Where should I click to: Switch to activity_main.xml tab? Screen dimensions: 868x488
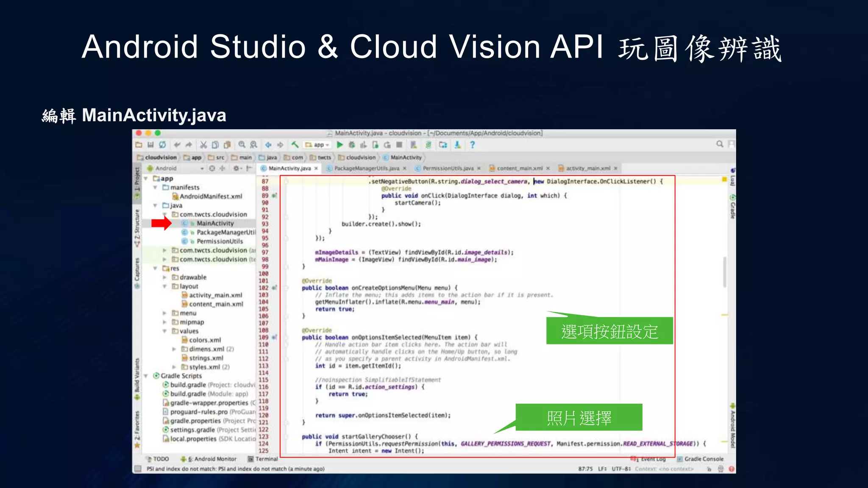click(x=588, y=169)
